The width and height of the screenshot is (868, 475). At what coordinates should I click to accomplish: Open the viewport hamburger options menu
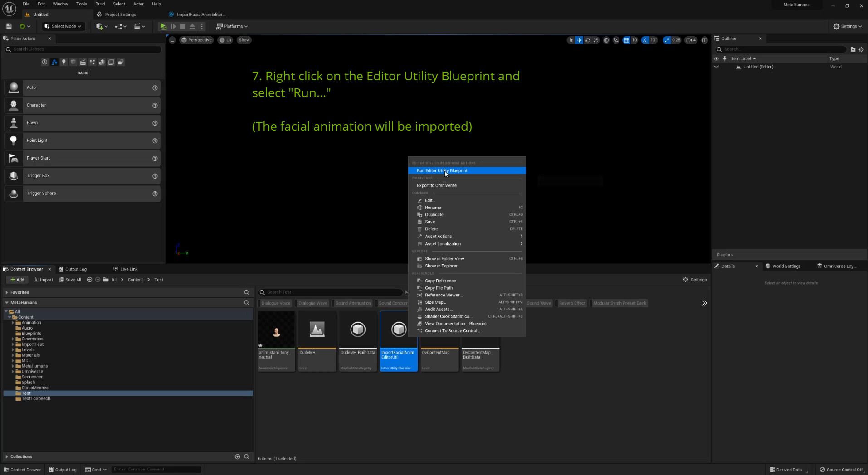(x=172, y=40)
